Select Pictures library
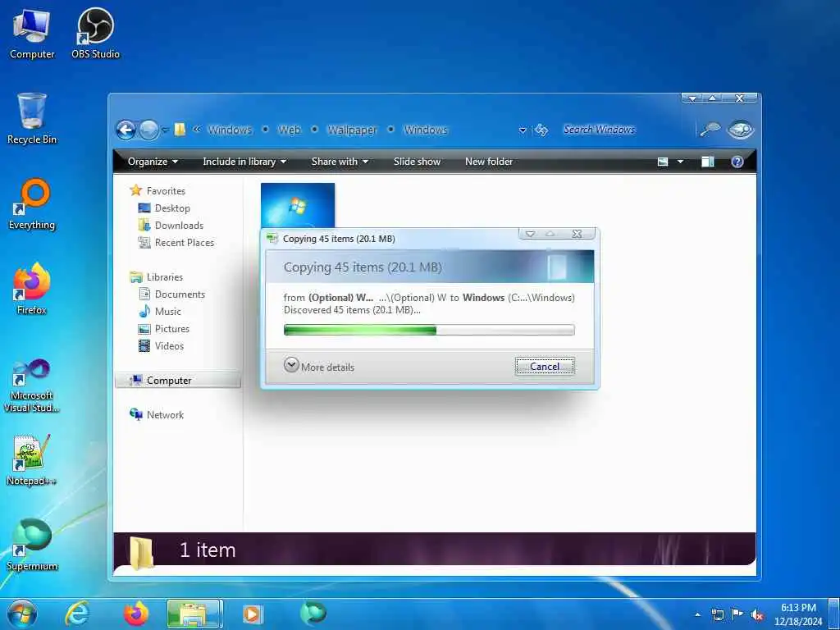 point(163,328)
